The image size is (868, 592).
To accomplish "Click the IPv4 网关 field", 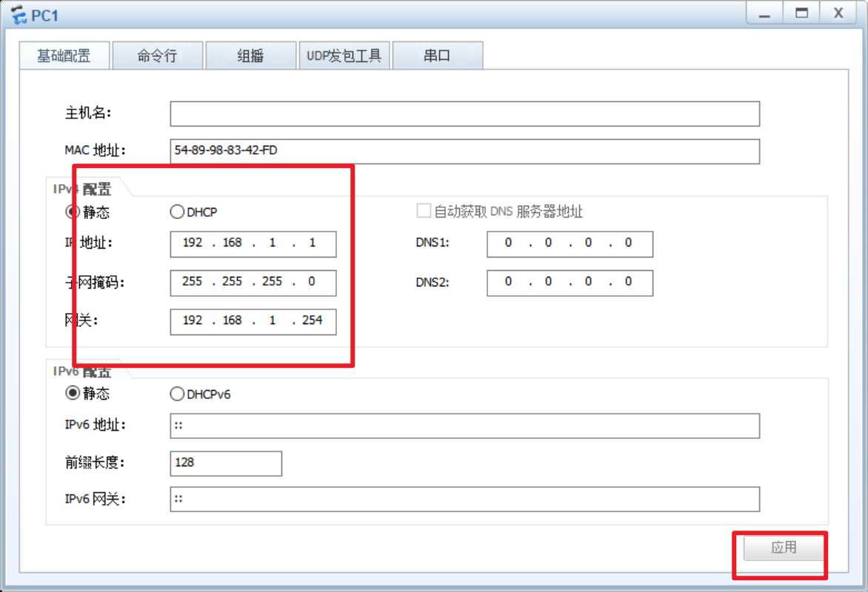I will [253, 321].
